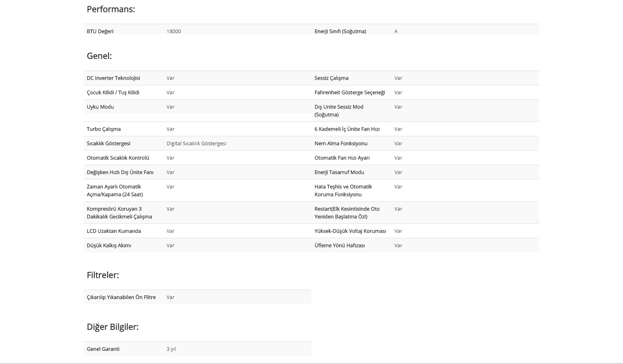Click the BTU Değeri value 18000
623x364 pixels.
tap(174, 31)
